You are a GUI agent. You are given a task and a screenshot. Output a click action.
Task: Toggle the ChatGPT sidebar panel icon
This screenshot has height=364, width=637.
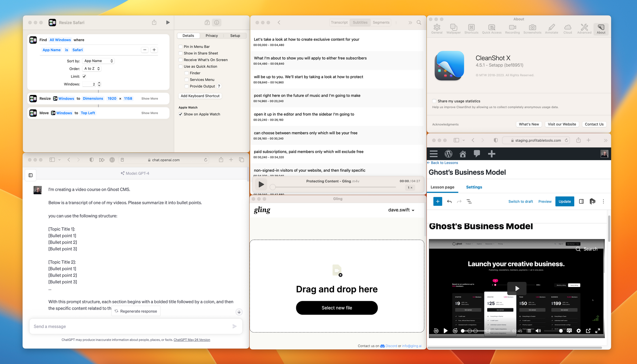(31, 175)
